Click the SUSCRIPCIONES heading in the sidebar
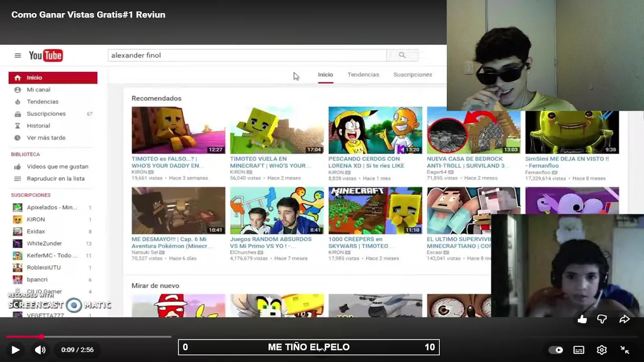644x362 pixels. (x=31, y=195)
